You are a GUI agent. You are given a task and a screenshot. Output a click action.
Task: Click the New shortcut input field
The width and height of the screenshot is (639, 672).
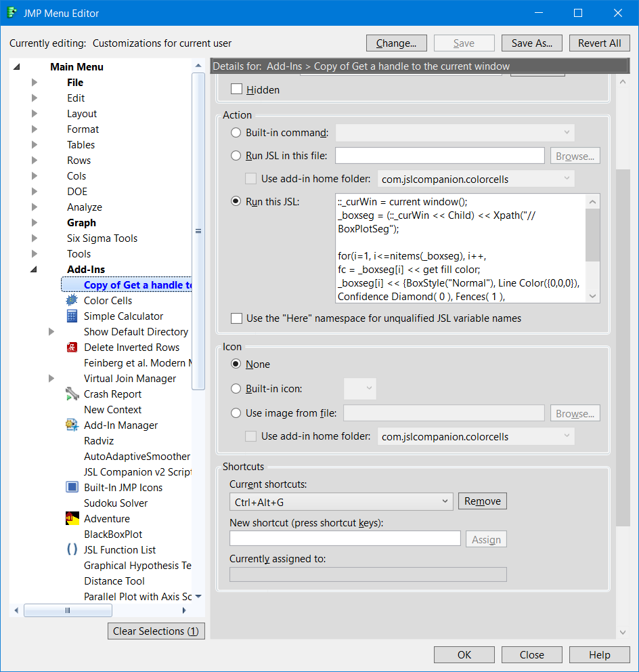coord(345,539)
